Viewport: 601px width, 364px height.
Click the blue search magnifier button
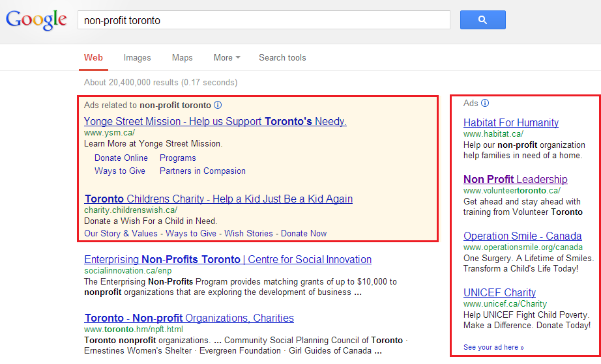pos(482,20)
